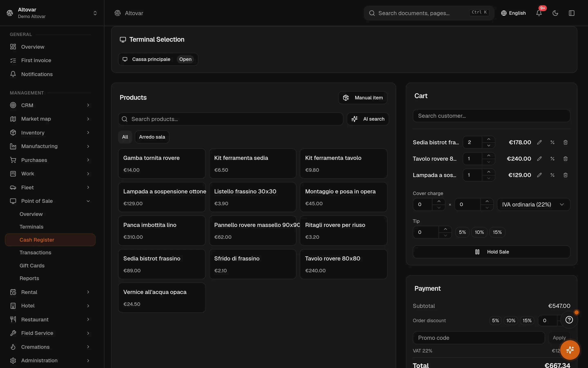Open the Gift Cards page
The image size is (588, 368).
coord(32,266)
